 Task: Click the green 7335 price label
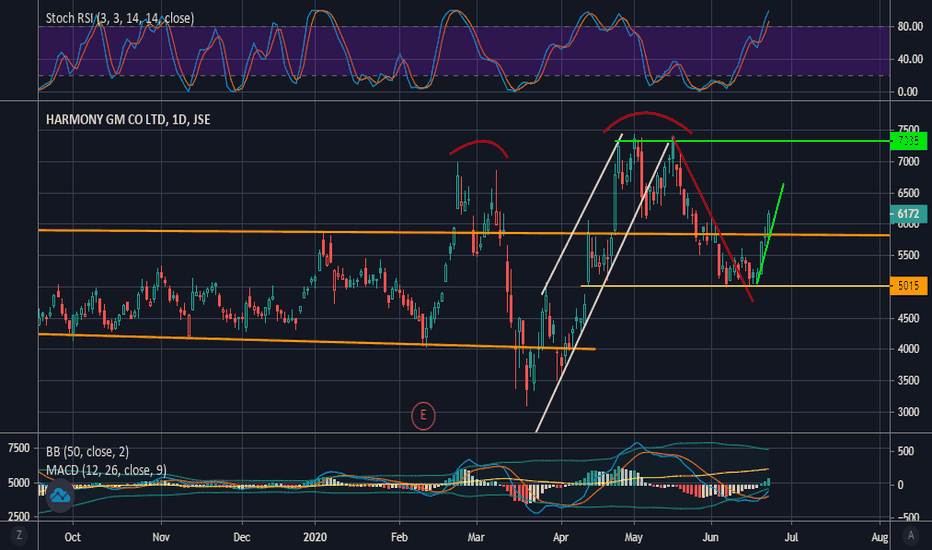pos(908,141)
